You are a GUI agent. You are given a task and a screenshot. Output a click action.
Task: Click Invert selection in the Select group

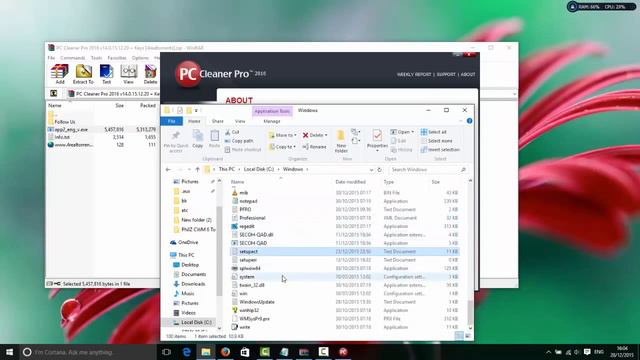click(440, 150)
